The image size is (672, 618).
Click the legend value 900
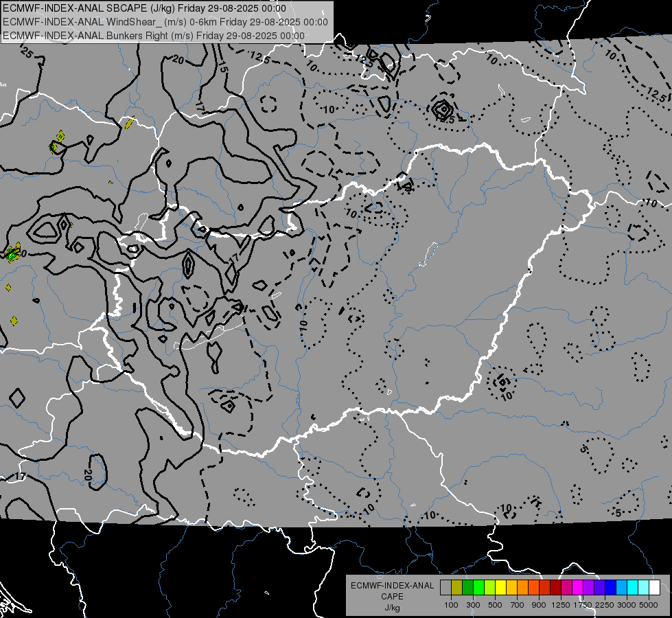(x=539, y=605)
